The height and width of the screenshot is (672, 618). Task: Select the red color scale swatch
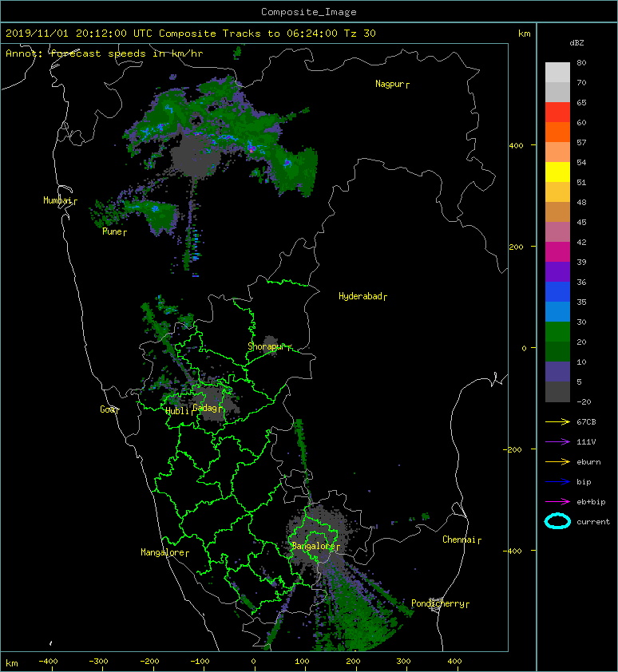click(557, 113)
